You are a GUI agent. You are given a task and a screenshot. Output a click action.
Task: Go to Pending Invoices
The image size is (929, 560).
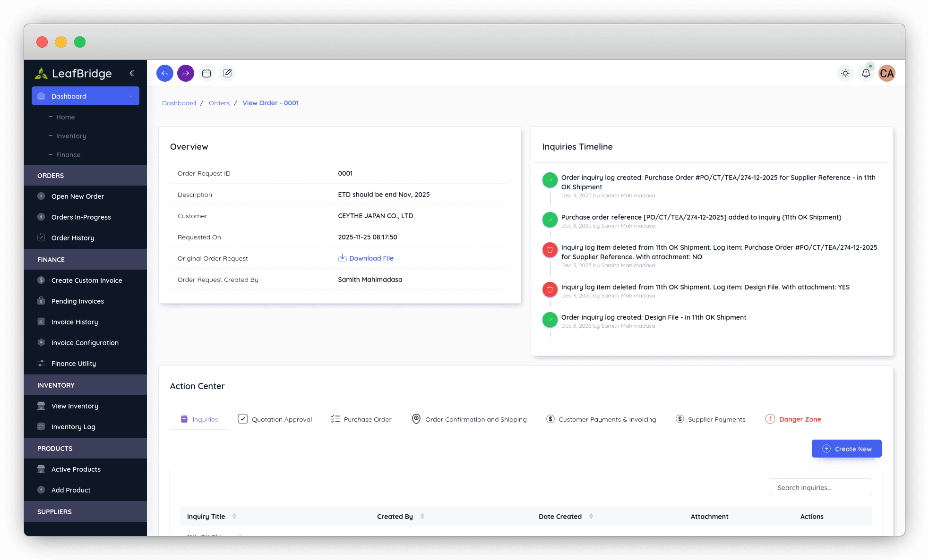click(x=77, y=301)
